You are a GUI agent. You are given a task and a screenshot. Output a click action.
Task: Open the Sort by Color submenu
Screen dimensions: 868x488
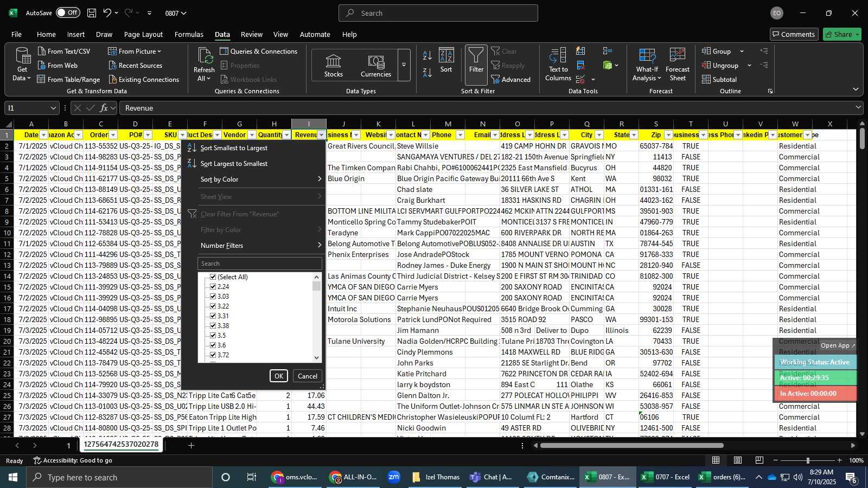pos(254,179)
